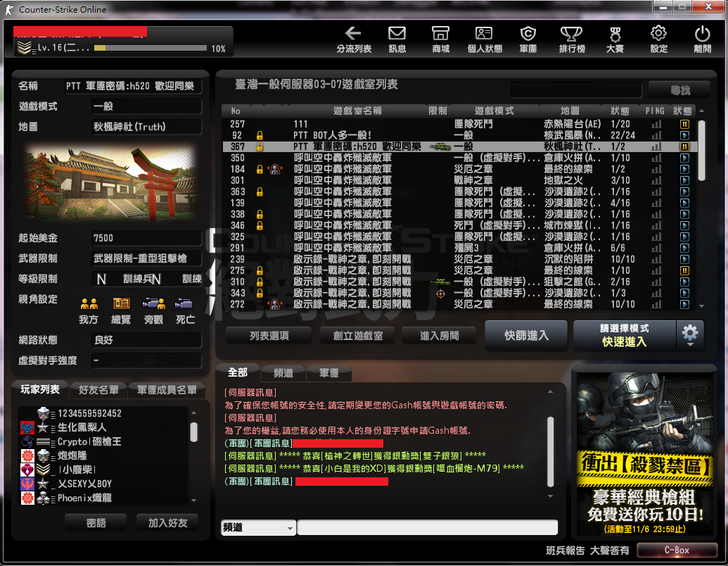Open the 玩家列表 player list tab

point(40,389)
